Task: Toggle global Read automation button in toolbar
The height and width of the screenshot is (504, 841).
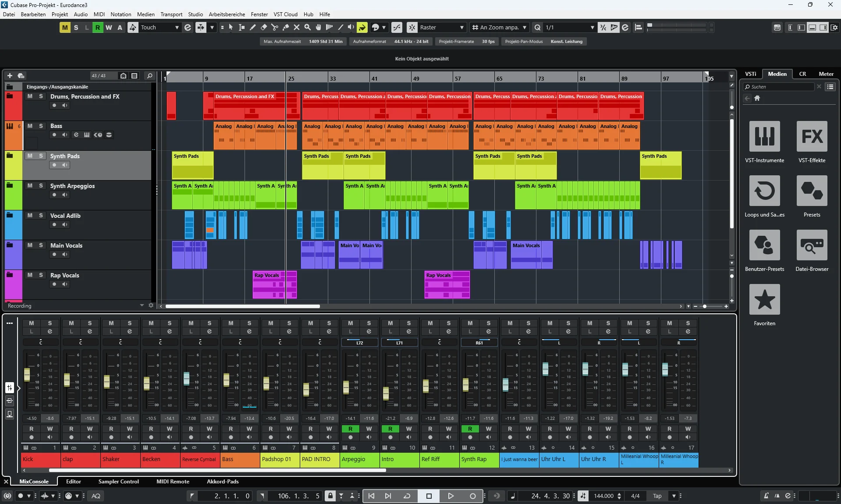Action: tap(97, 27)
